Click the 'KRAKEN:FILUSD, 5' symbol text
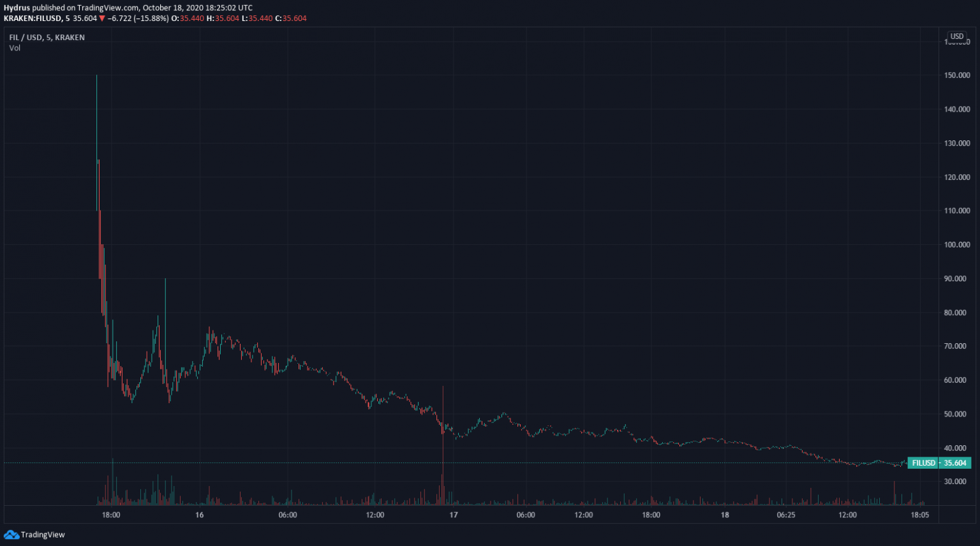The width and height of the screenshot is (980, 546). [37, 18]
